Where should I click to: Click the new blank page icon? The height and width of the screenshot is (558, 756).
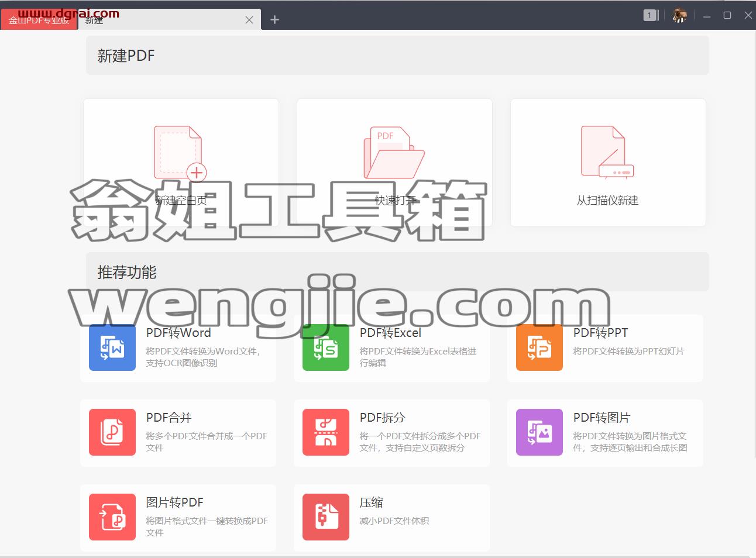coord(180,153)
